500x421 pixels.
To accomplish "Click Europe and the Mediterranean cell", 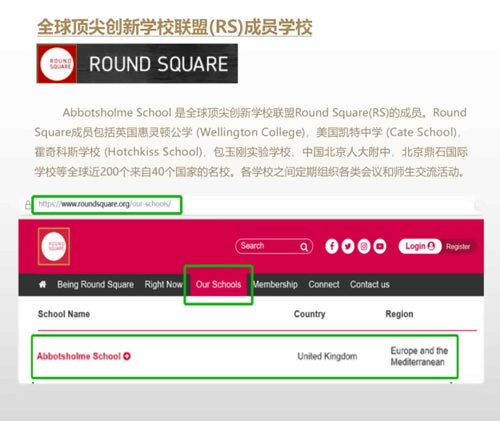I will point(419,356).
